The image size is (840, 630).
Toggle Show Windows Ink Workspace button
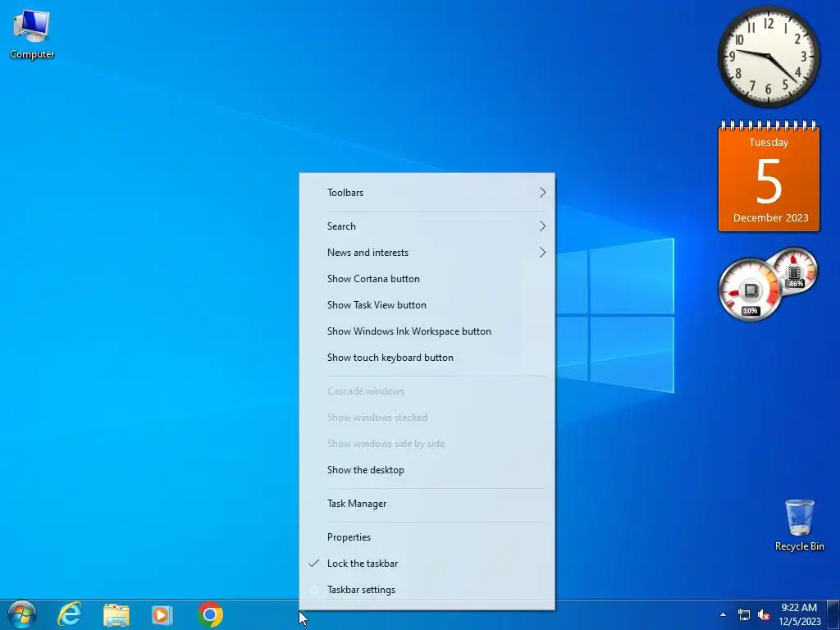click(x=427, y=331)
